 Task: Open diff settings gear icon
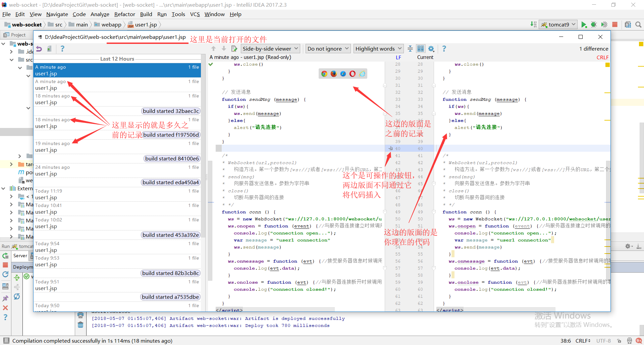(431, 49)
